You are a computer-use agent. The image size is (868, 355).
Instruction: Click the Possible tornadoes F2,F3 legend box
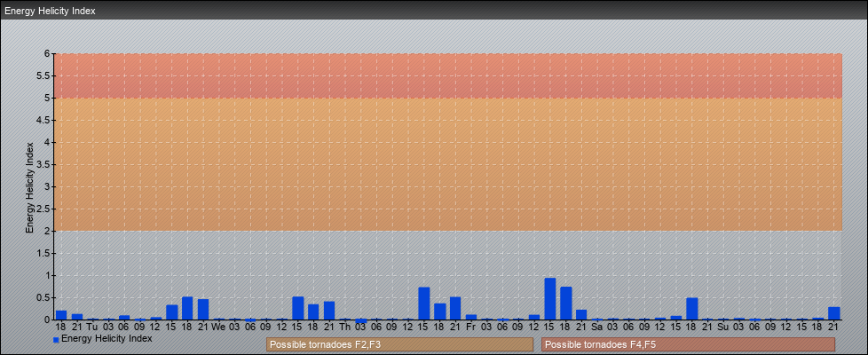(399, 344)
